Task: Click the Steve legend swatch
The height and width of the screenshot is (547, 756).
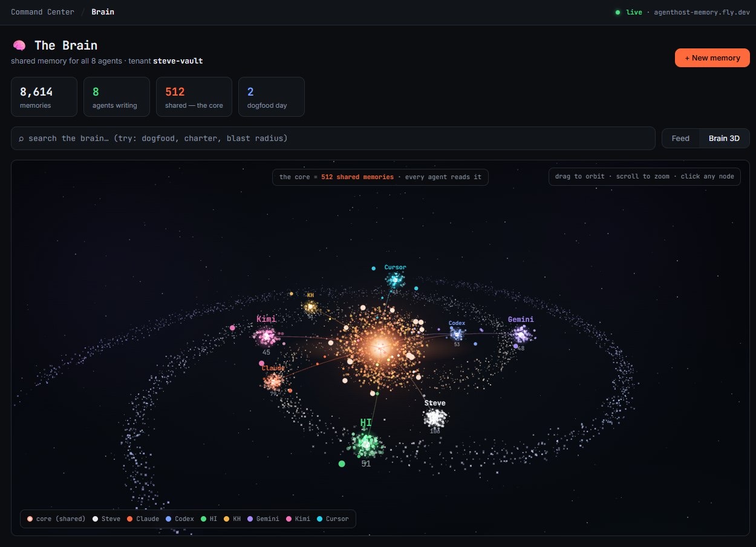Action: [96, 519]
